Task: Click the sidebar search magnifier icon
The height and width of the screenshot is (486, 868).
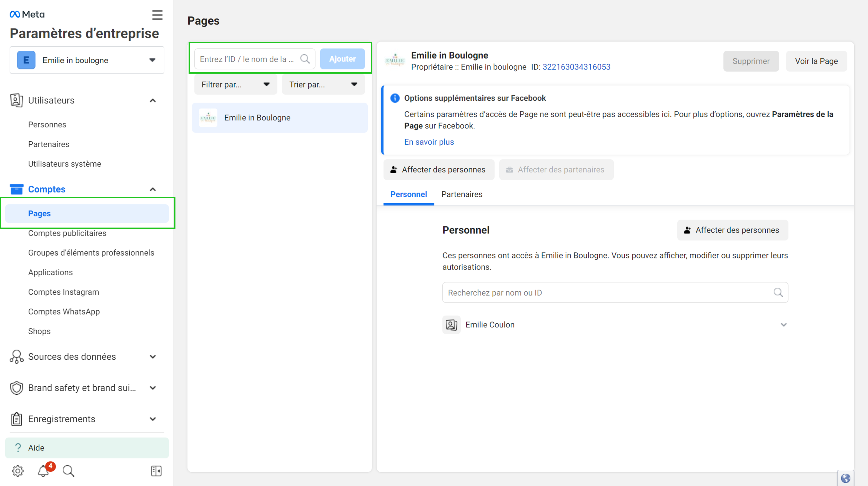Action: [68, 471]
